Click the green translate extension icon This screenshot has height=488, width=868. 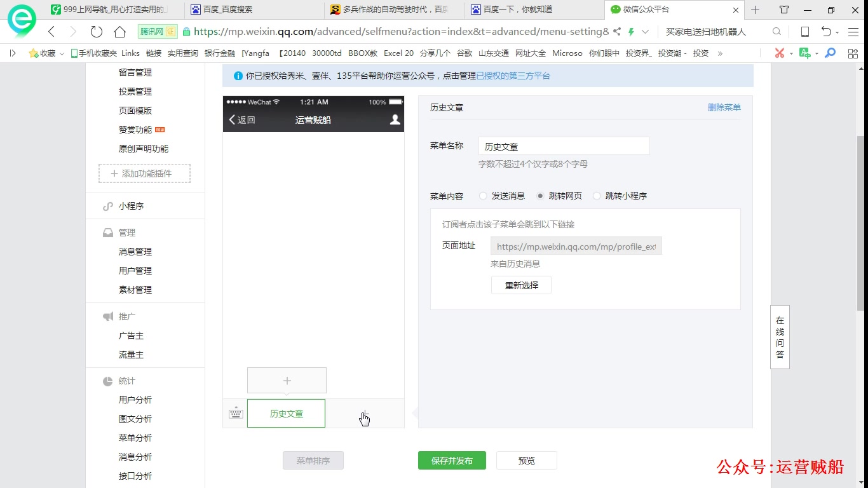[x=805, y=53]
